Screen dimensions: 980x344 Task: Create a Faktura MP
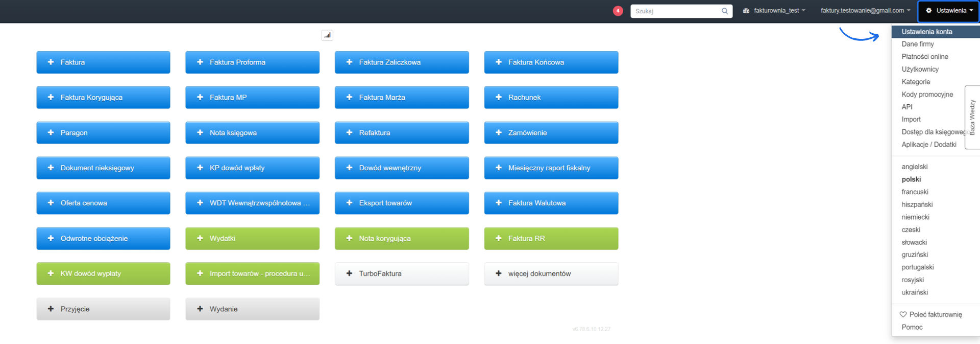[x=252, y=97]
